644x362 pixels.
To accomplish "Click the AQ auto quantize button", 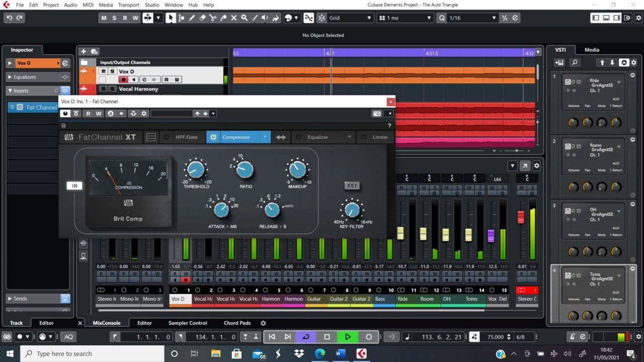I will tap(68, 337).
